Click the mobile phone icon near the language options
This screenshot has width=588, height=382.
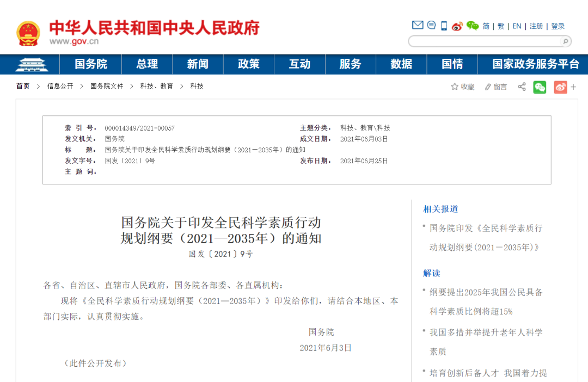pyautogui.click(x=444, y=25)
